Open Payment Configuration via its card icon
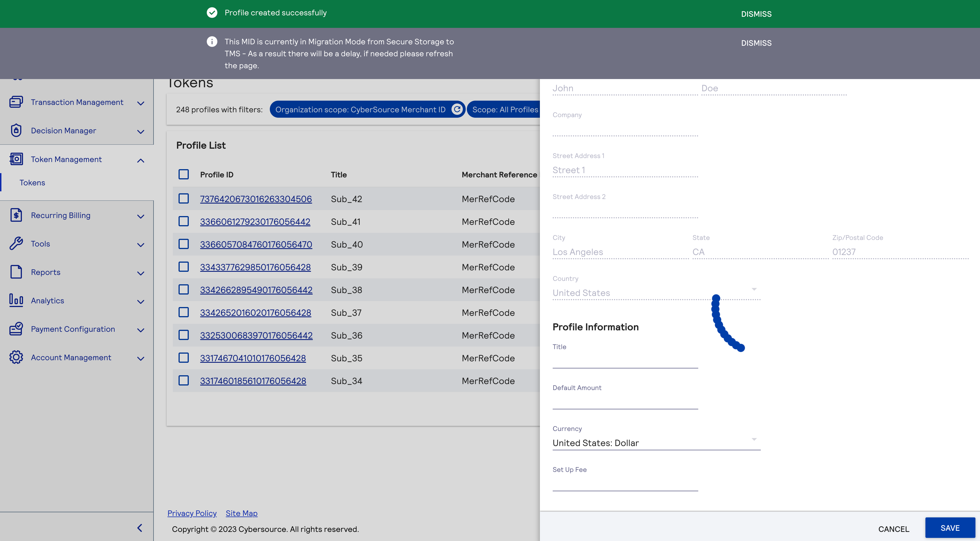This screenshot has width=980, height=541. tap(16, 329)
